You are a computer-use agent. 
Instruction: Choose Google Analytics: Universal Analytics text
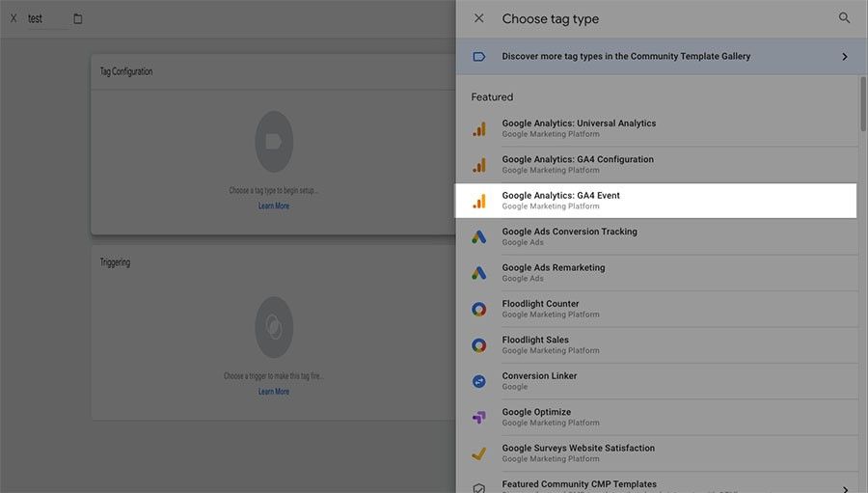(x=579, y=123)
